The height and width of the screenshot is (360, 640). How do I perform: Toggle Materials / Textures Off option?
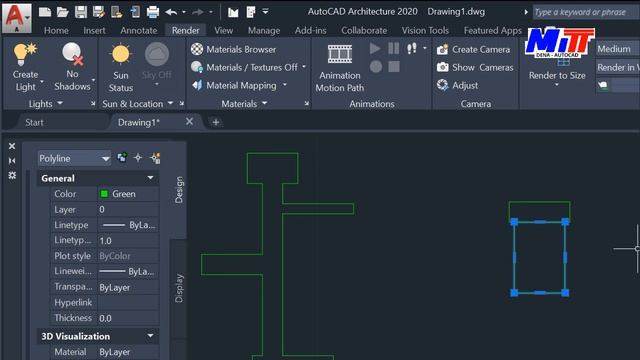coord(244,67)
